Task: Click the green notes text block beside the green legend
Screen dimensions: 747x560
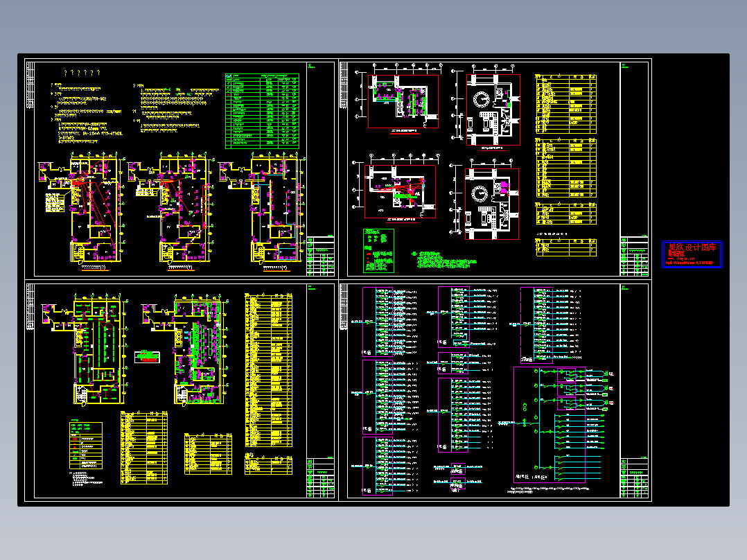Action: pyautogui.click(x=443, y=260)
